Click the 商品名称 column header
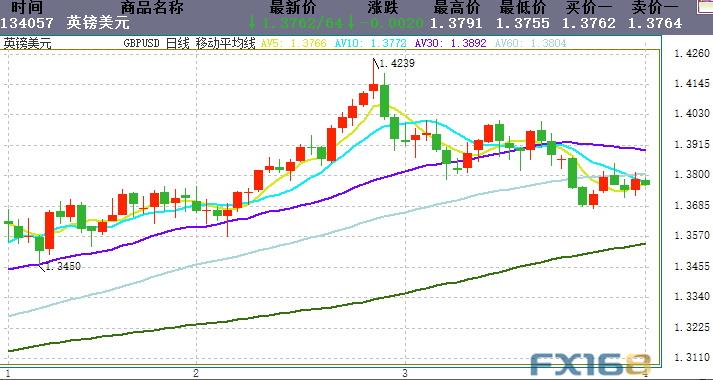Viewport: 713px width, 380px height. click(151, 7)
